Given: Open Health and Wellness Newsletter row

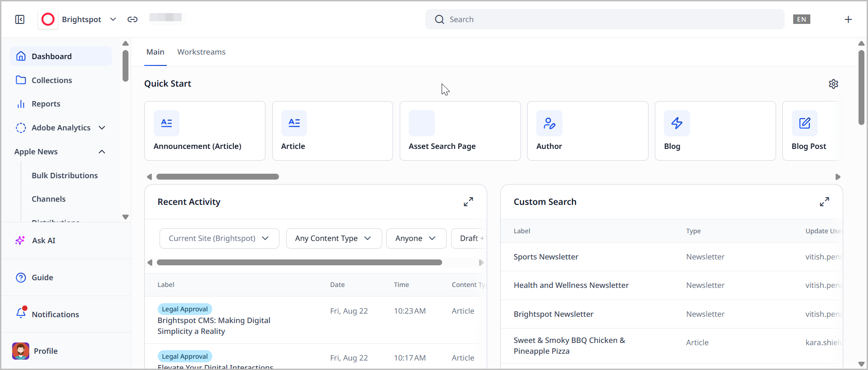Looking at the screenshot, I should coord(571,285).
